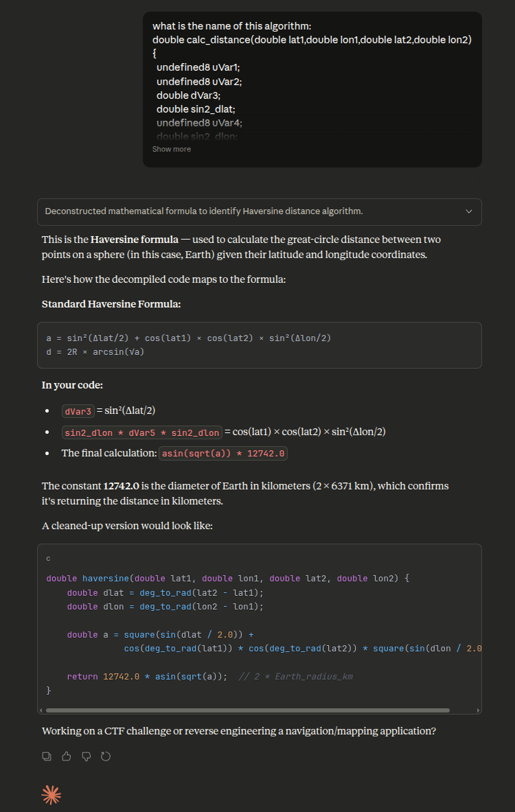Expand the user message with Show more
The height and width of the screenshot is (812, 515).
coord(172,149)
